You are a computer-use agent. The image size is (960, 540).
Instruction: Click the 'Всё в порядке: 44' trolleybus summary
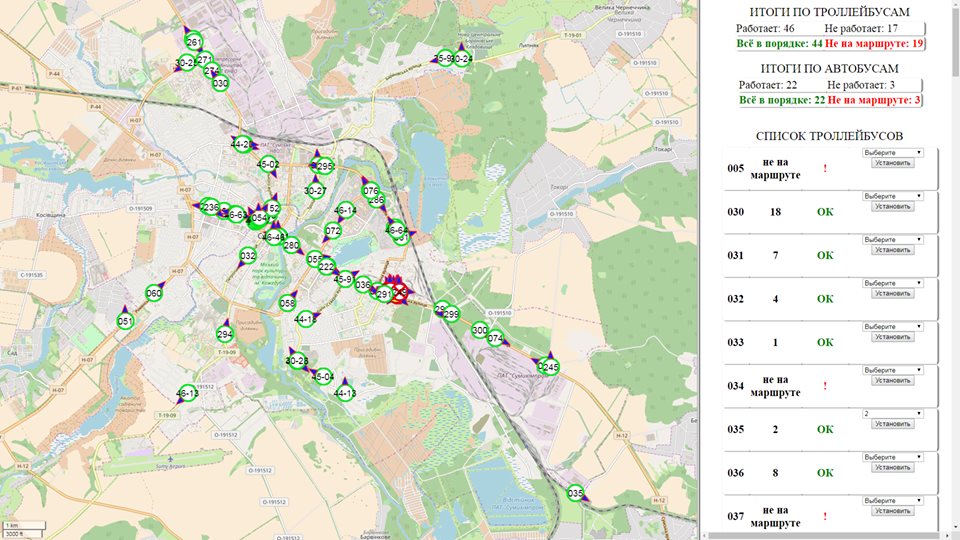(x=779, y=43)
